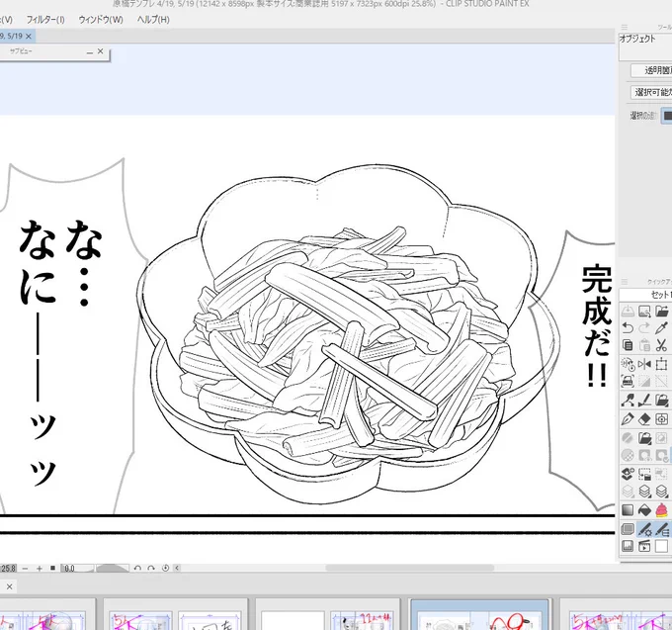Click the な…なに──ッッ balloon text
672x630 pixels.
pyautogui.click(x=60, y=352)
